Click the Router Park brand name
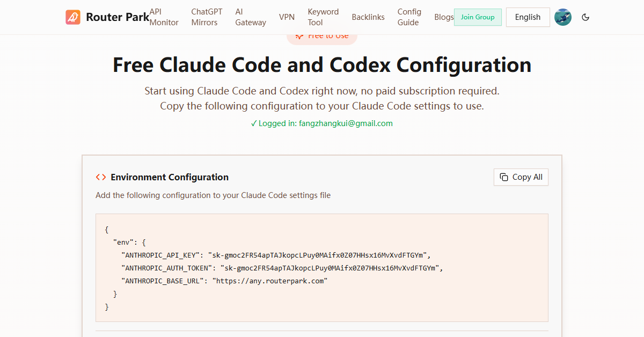 [117, 17]
